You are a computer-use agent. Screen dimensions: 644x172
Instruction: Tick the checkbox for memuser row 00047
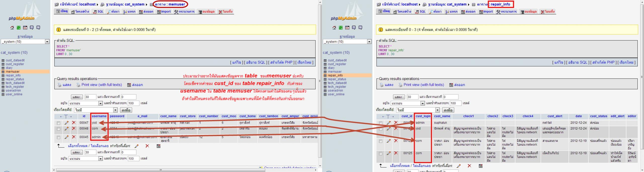click(x=59, y=123)
